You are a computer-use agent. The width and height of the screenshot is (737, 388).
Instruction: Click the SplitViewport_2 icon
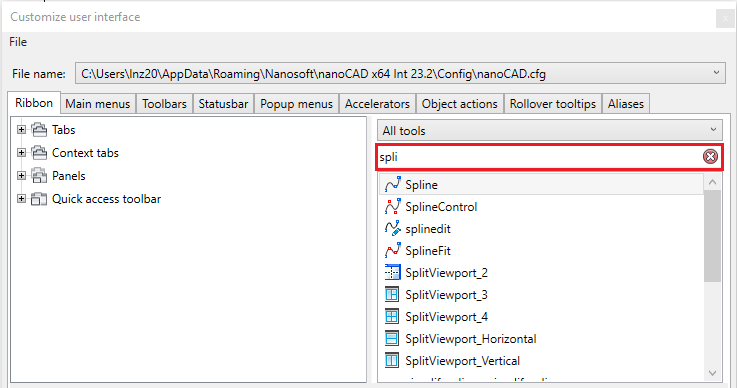point(392,272)
